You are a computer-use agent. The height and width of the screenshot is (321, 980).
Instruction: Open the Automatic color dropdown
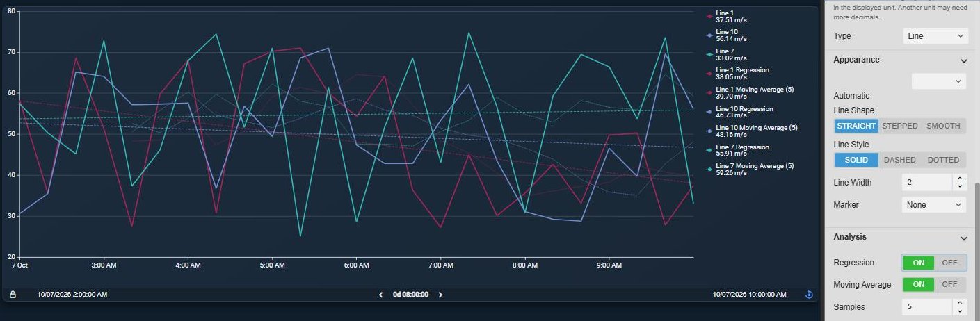click(x=938, y=81)
